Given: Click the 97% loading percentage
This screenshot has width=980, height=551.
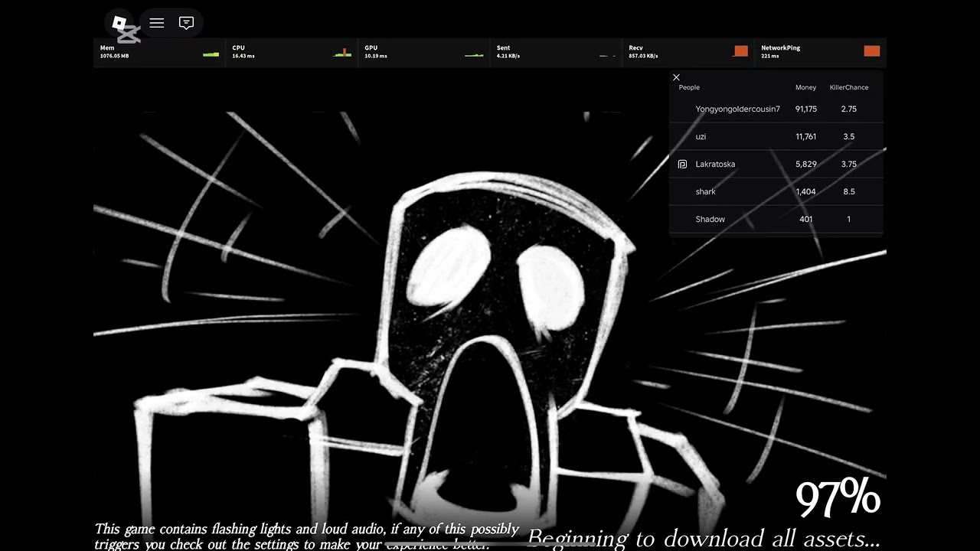Looking at the screenshot, I should (x=838, y=498).
